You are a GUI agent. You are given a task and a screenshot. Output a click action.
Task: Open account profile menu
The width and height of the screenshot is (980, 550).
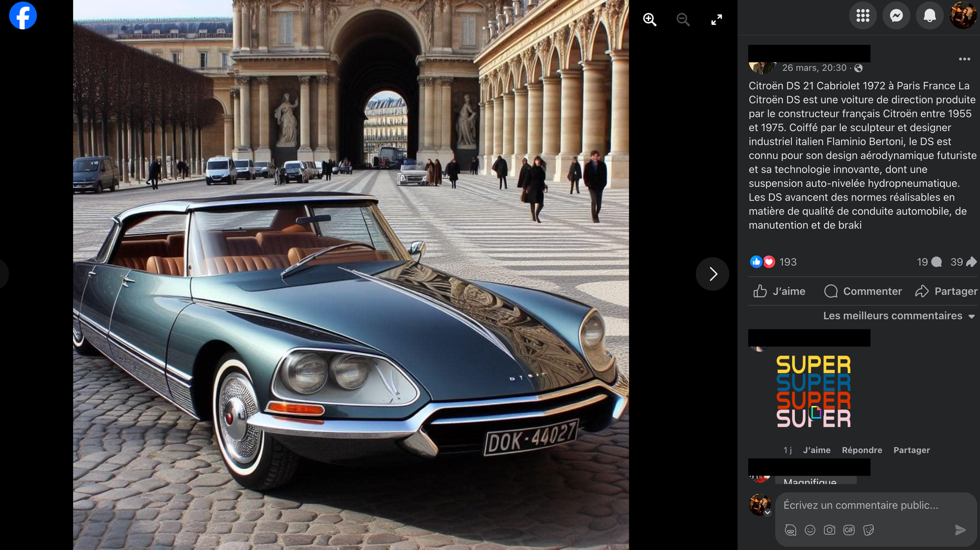[x=963, y=16]
